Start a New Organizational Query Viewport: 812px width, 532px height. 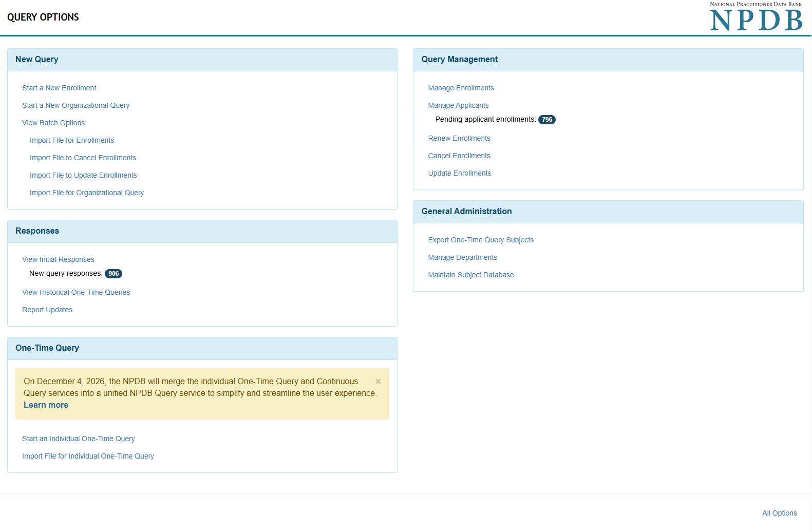[75, 105]
